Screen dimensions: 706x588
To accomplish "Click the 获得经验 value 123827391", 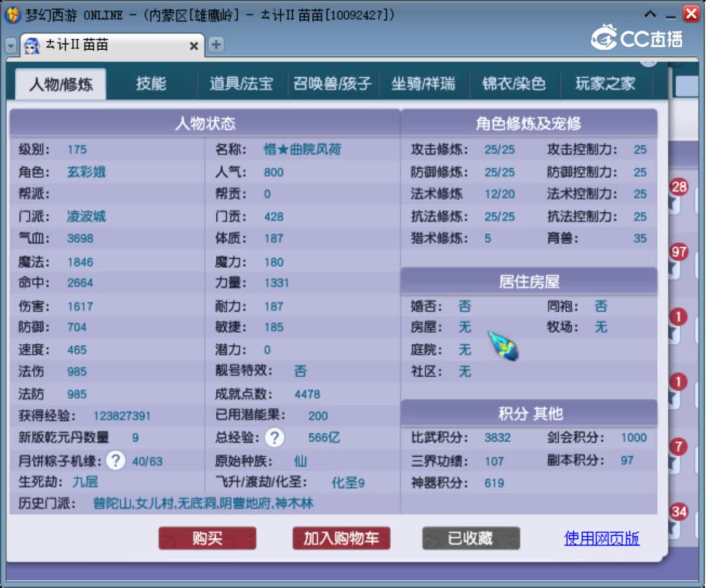I will click(x=122, y=416).
